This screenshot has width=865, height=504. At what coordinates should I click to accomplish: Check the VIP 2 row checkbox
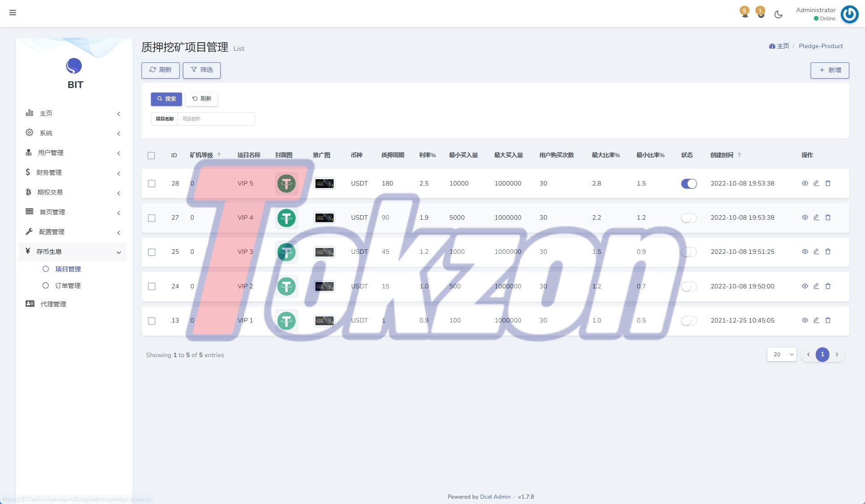coord(151,287)
